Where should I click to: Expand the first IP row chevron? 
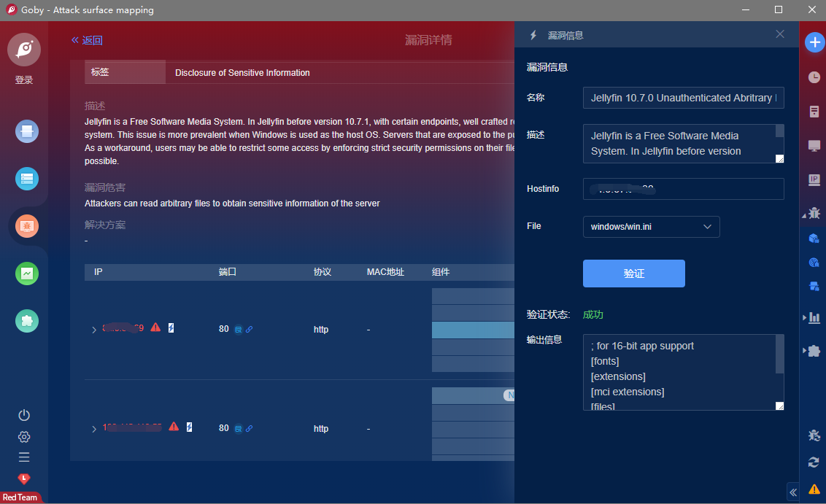(94, 330)
